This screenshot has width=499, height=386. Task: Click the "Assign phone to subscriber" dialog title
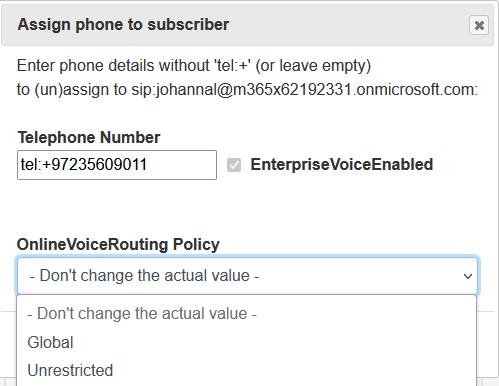click(x=123, y=25)
